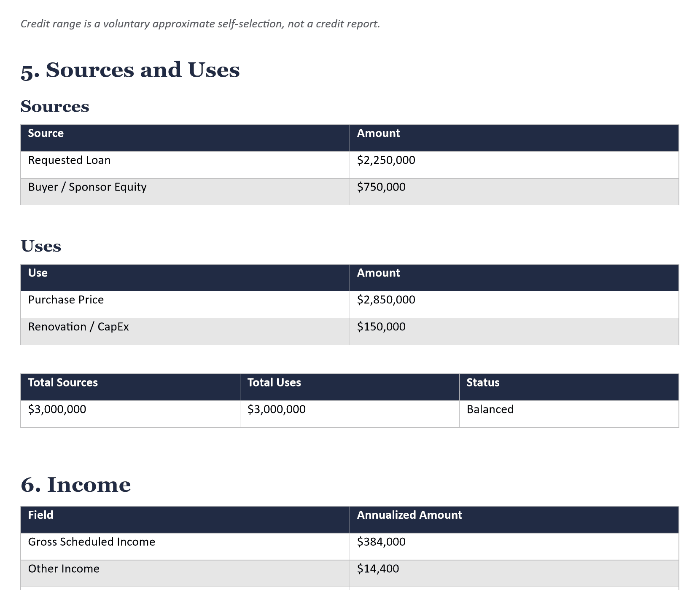Select the 'Purchase Price' cell
The width and height of the screenshot is (700, 590).
pyautogui.click(x=185, y=305)
